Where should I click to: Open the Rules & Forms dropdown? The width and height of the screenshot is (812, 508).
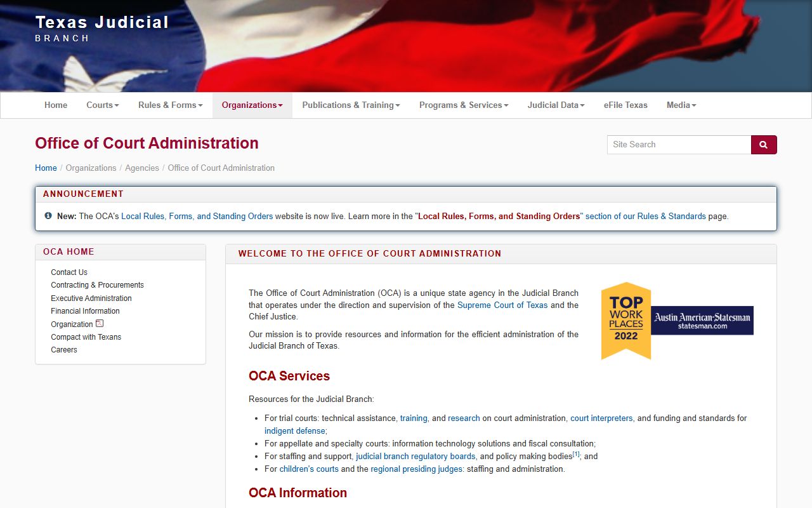[x=170, y=105]
